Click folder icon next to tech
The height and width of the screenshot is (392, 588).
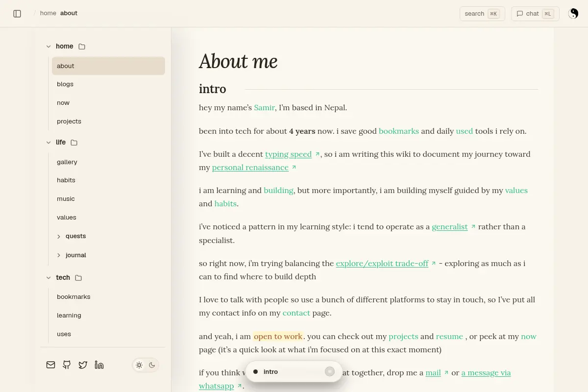pyautogui.click(x=78, y=278)
